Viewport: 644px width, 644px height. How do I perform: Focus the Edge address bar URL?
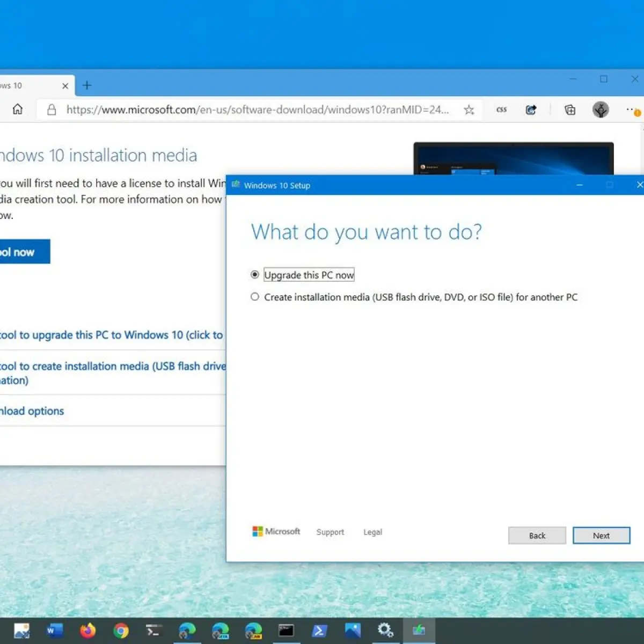click(x=258, y=110)
